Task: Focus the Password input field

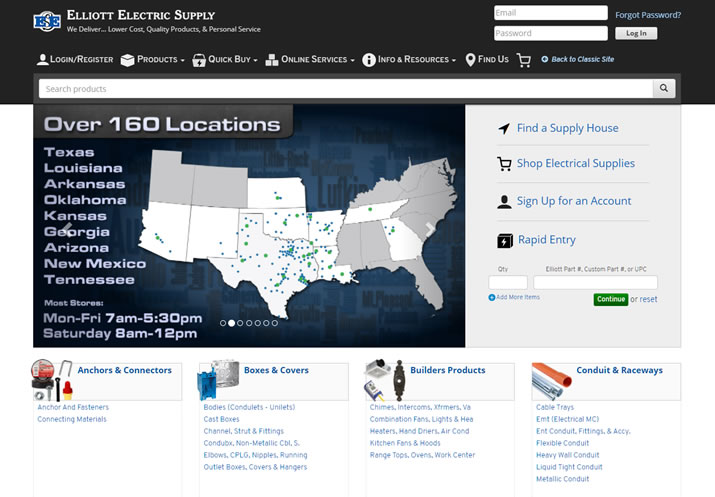Action: [551, 33]
